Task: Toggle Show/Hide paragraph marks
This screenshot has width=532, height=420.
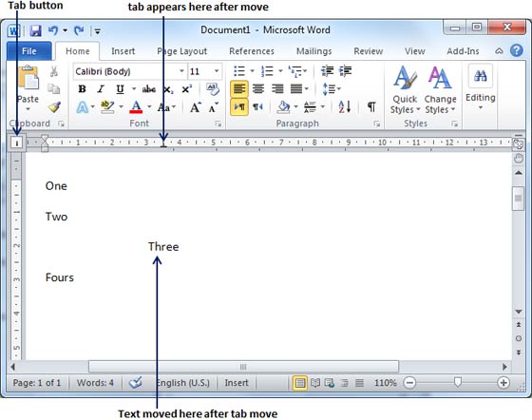Action: coord(371,106)
